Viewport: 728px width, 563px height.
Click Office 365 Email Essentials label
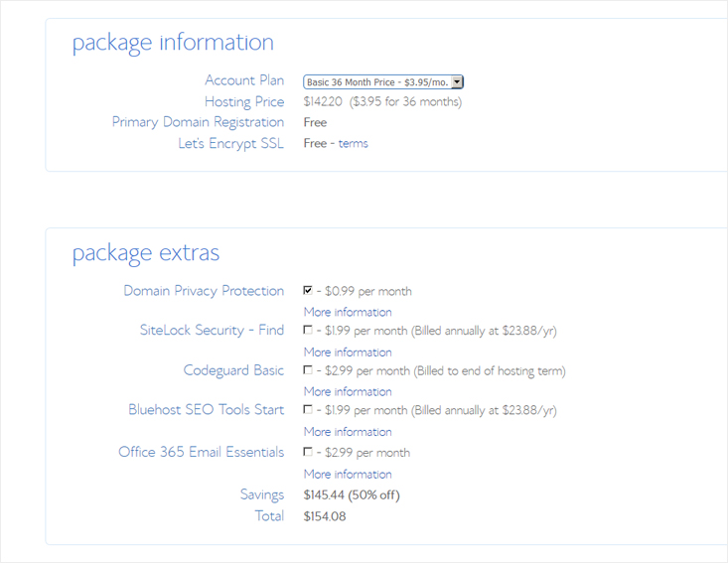(x=201, y=452)
